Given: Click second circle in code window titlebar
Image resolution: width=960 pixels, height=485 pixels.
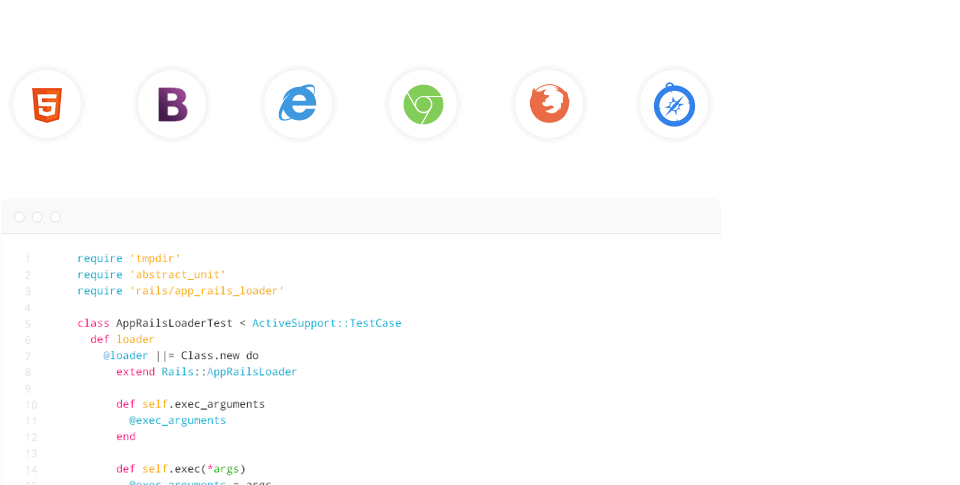Looking at the screenshot, I should (37, 217).
